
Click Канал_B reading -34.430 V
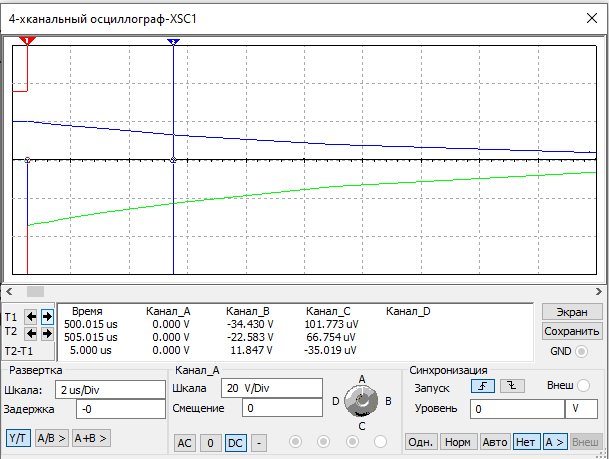point(250,324)
